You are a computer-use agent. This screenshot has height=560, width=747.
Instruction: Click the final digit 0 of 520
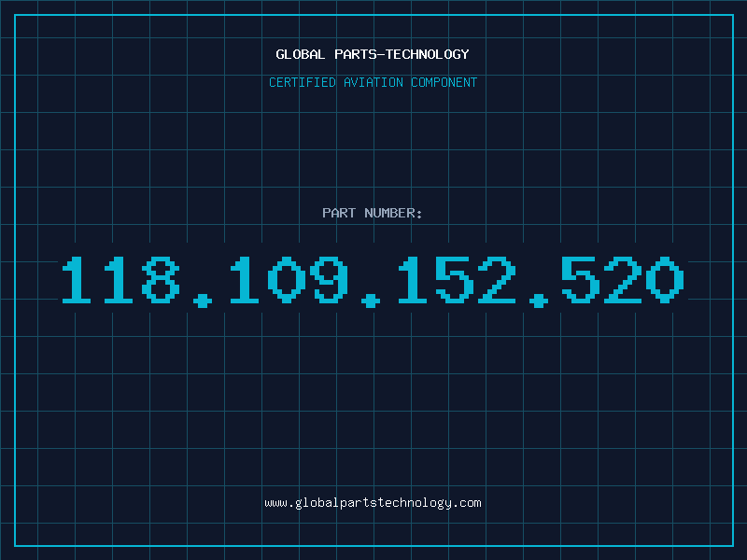click(666, 280)
